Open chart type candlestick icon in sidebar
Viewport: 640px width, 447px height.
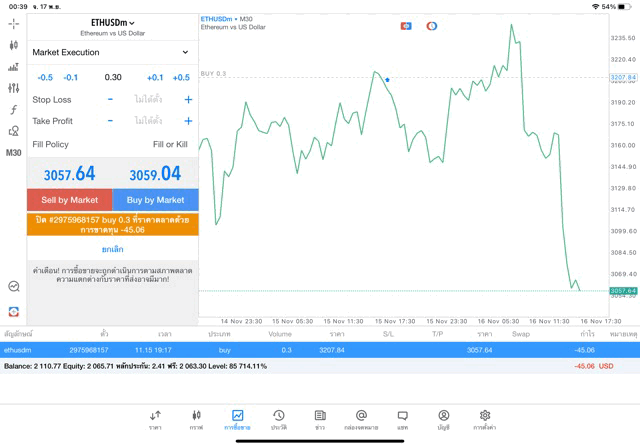coord(13,45)
